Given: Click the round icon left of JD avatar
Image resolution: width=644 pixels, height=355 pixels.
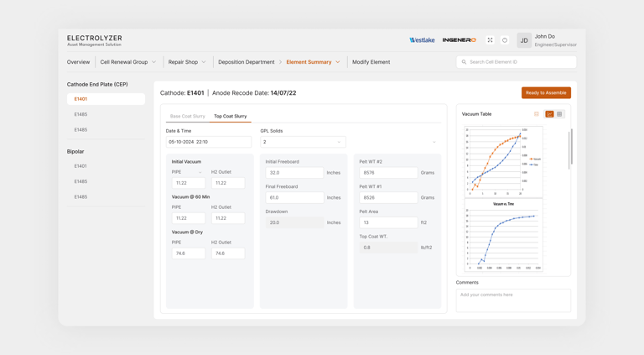Looking at the screenshot, I should (x=505, y=39).
